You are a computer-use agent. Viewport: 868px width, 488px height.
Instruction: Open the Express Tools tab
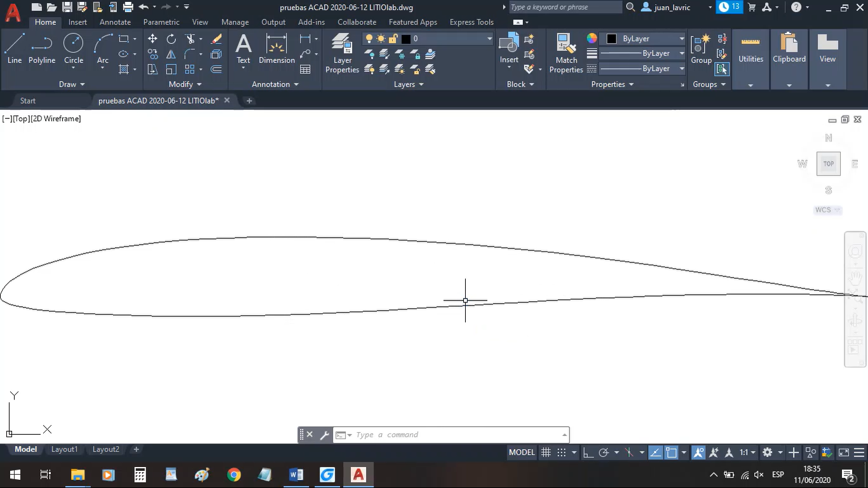(471, 22)
